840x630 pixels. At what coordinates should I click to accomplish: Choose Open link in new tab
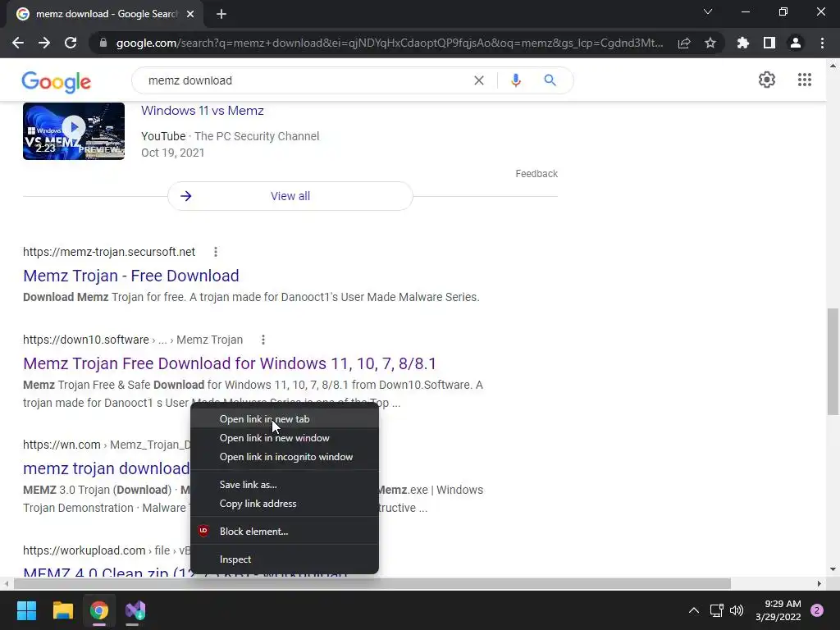[x=285, y=419]
